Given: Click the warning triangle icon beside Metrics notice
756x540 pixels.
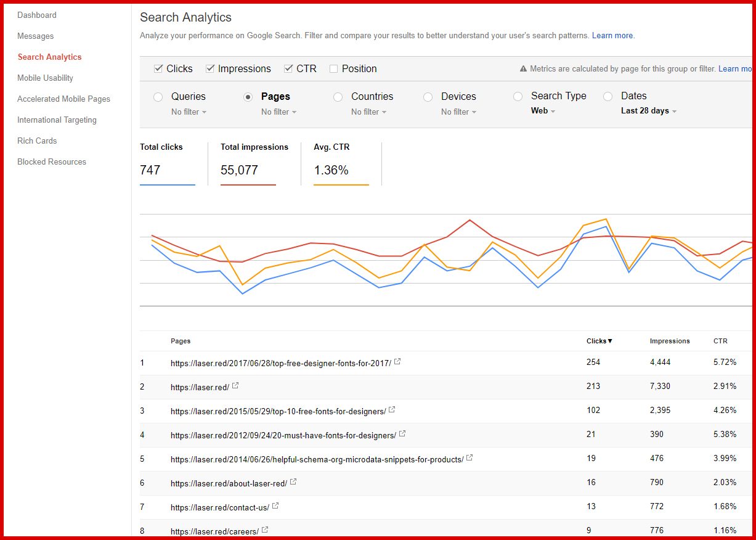Looking at the screenshot, I should tap(524, 69).
